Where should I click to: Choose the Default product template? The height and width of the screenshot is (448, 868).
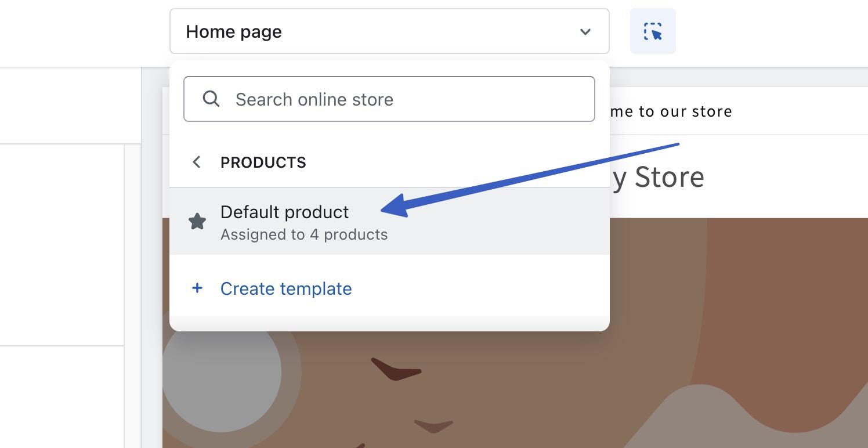(x=285, y=212)
